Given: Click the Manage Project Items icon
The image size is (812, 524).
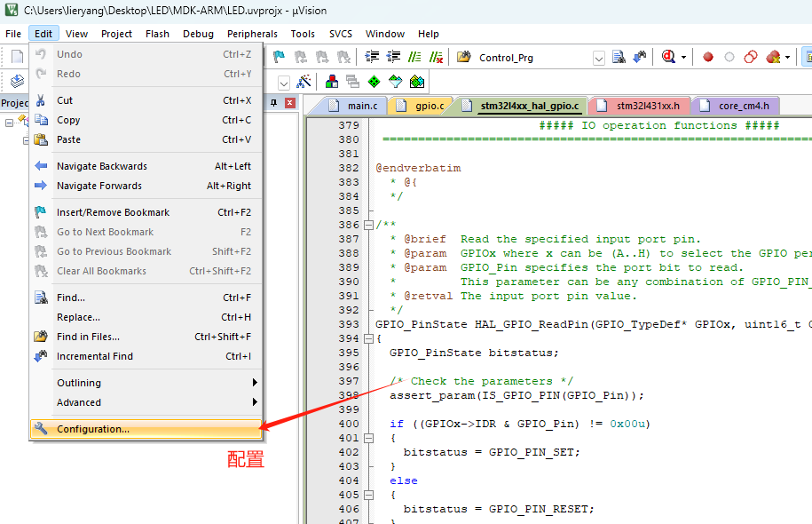Looking at the screenshot, I should (x=332, y=82).
